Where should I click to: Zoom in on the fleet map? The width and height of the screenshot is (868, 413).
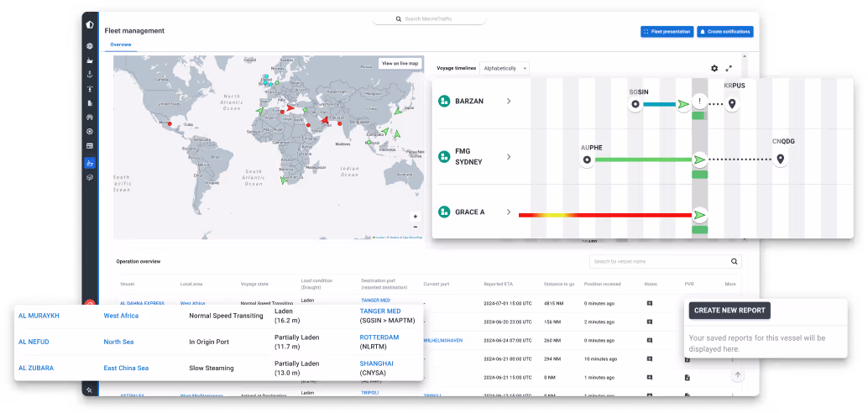(x=416, y=217)
